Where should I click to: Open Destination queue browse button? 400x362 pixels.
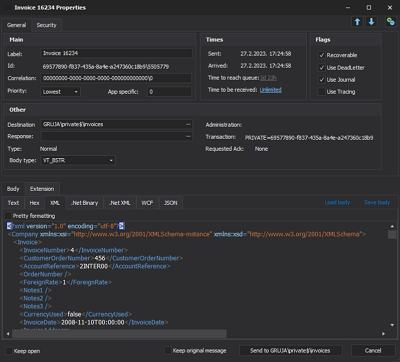coord(188,124)
